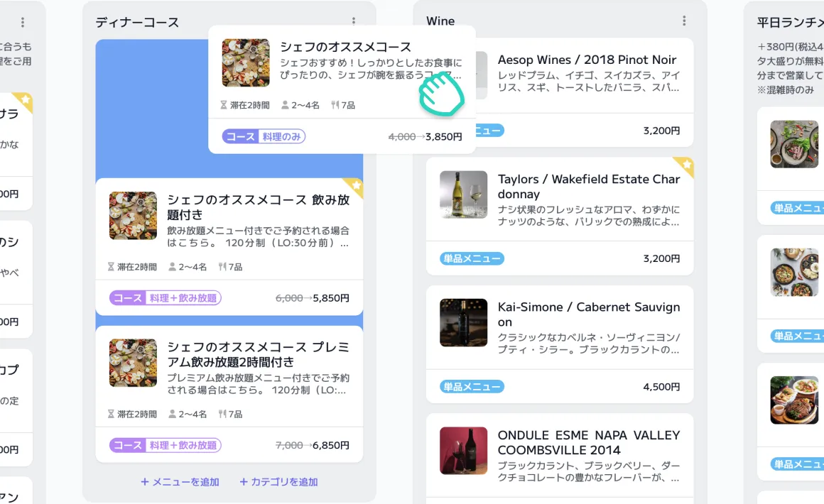The image size is (824, 504).
Task: Open the ディナーコース category options menu
Action: [354, 22]
